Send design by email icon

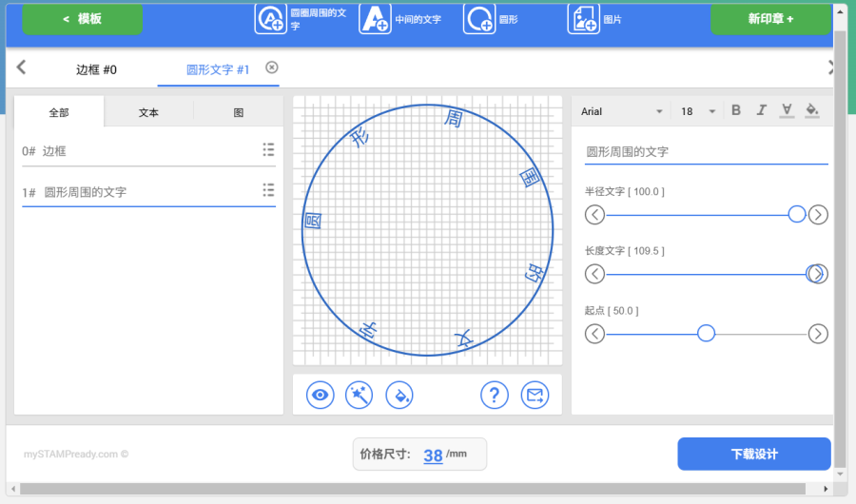(x=535, y=395)
